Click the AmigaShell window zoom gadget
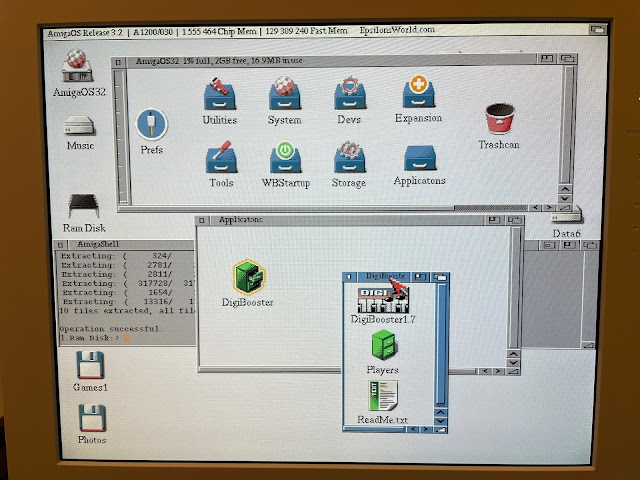 (x=569, y=245)
